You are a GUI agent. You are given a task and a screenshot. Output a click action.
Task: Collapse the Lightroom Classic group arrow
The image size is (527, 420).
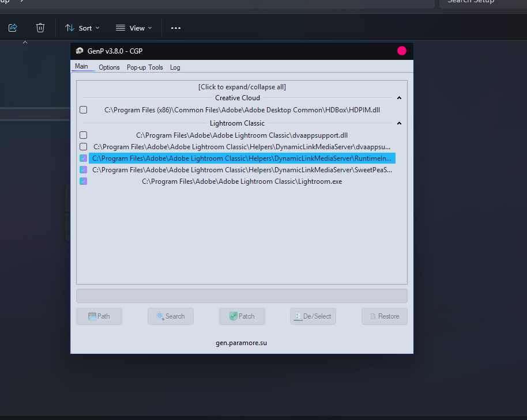[399, 123]
